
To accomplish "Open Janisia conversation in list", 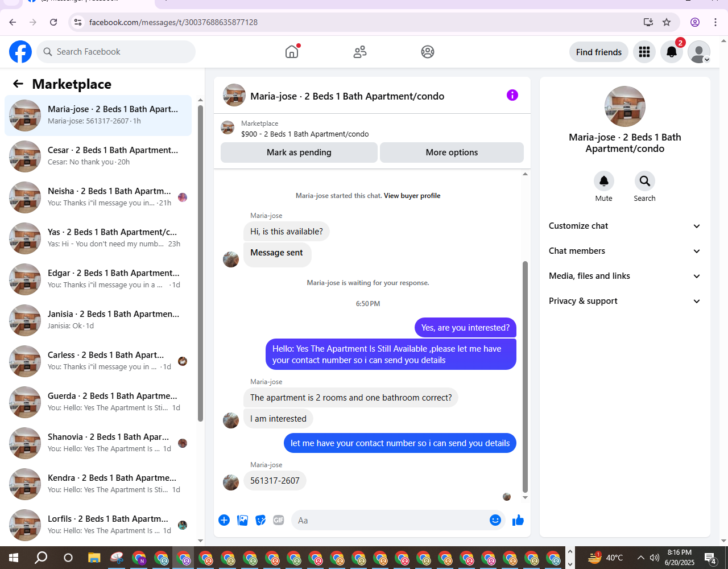I will 98,320.
